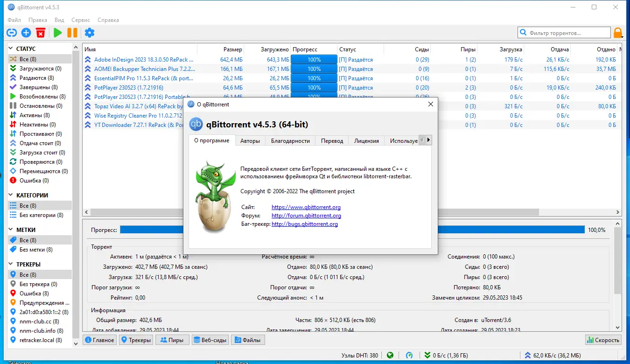
Task: Collapse the СТАТУС sidebar section
Action: [x=11, y=49]
